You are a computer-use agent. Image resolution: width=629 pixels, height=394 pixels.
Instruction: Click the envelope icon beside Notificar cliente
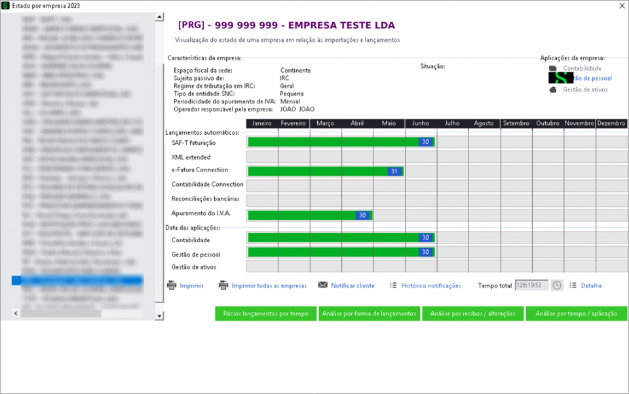click(x=323, y=285)
